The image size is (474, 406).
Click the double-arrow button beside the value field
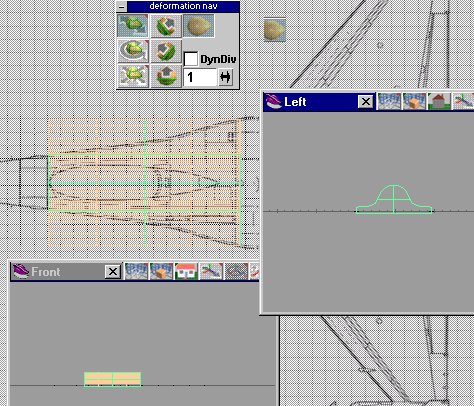pos(226,77)
